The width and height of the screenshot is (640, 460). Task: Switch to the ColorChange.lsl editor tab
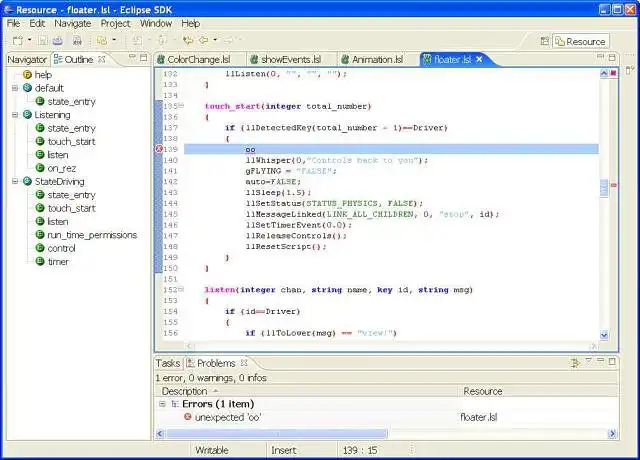pyautogui.click(x=199, y=60)
